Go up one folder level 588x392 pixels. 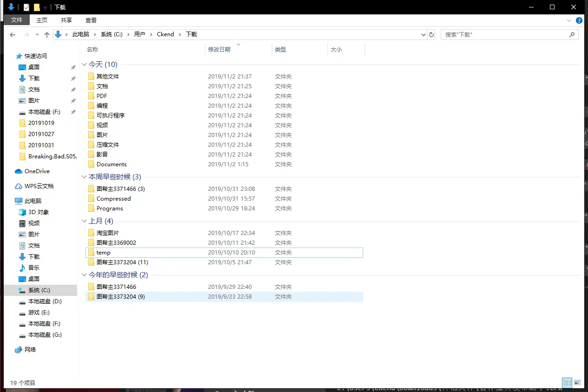point(47,35)
